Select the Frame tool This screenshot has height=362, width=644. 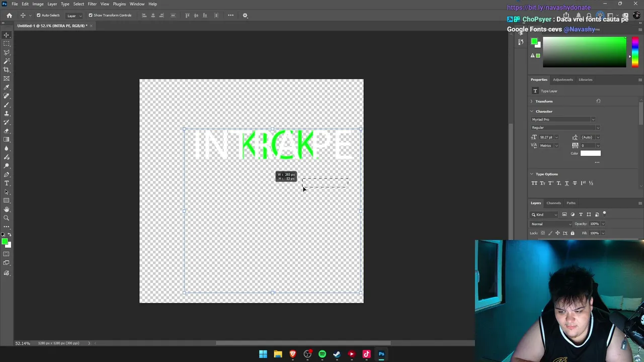tap(7, 78)
